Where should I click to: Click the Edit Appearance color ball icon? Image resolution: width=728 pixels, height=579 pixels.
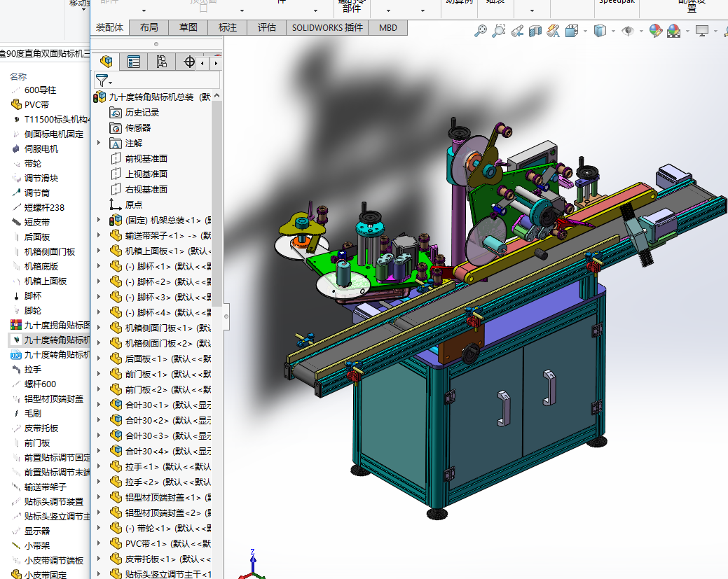(656, 31)
